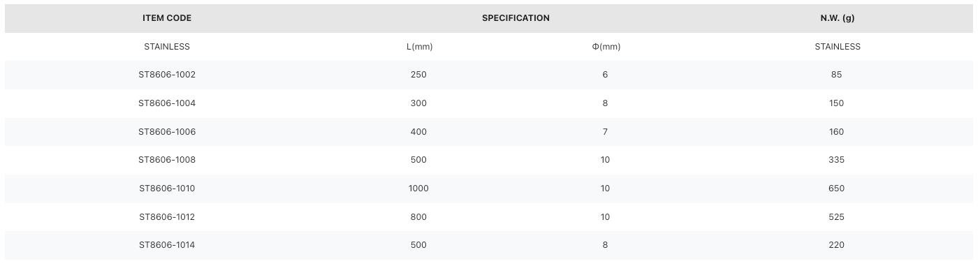Click the 800 length value
This screenshot has width=980, height=266.
click(419, 217)
